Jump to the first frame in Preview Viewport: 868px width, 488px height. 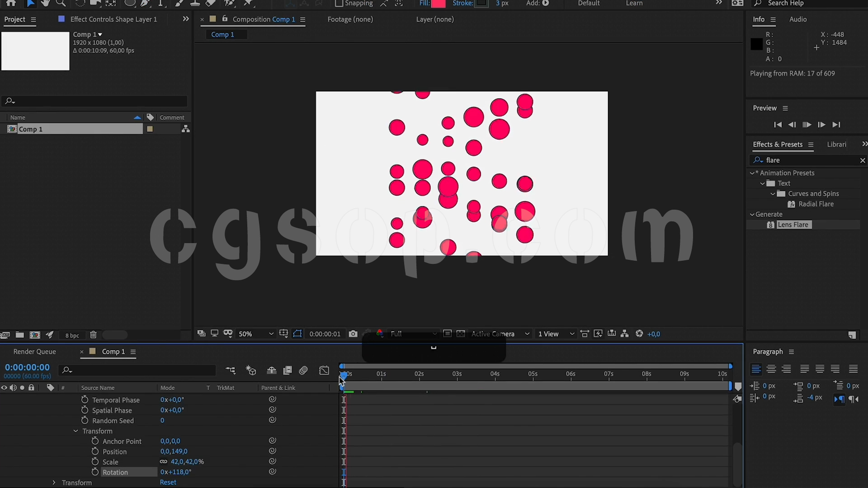coord(778,125)
